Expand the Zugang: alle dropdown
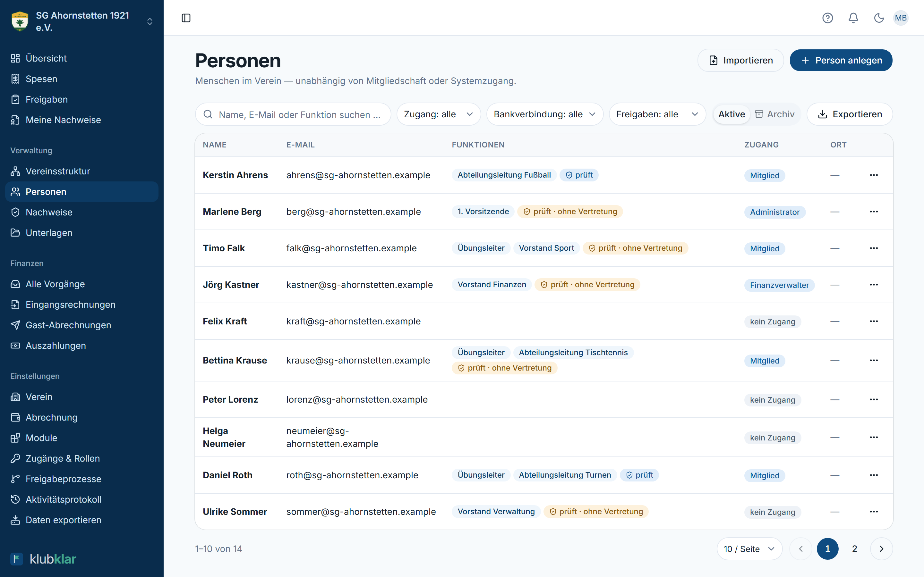Image resolution: width=924 pixels, height=577 pixels. coord(438,114)
